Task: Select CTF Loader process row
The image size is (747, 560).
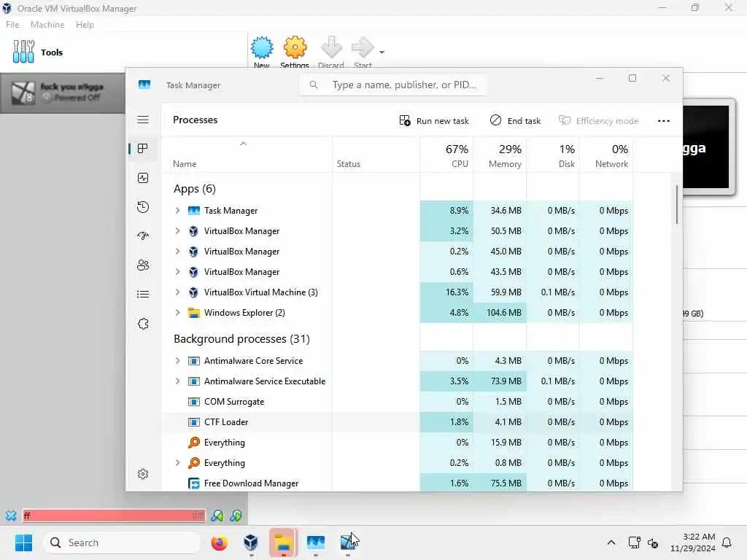Action: click(x=398, y=422)
